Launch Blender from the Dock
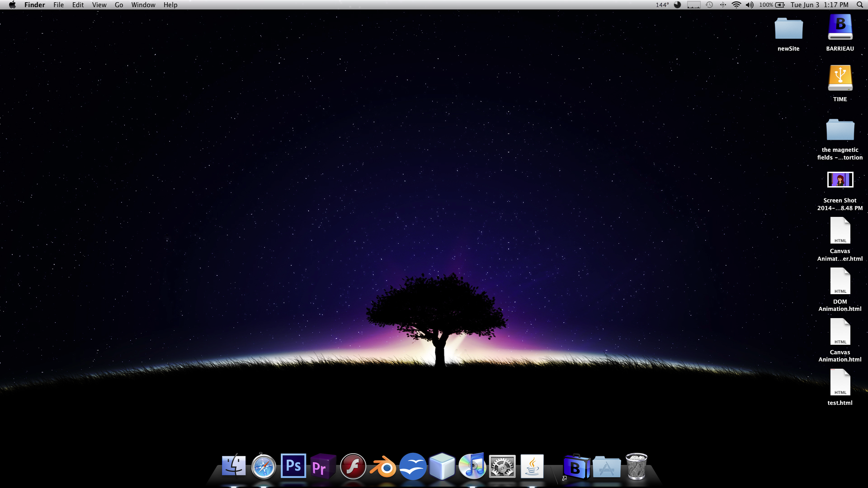The image size is (868, 488). click(383, 467)
